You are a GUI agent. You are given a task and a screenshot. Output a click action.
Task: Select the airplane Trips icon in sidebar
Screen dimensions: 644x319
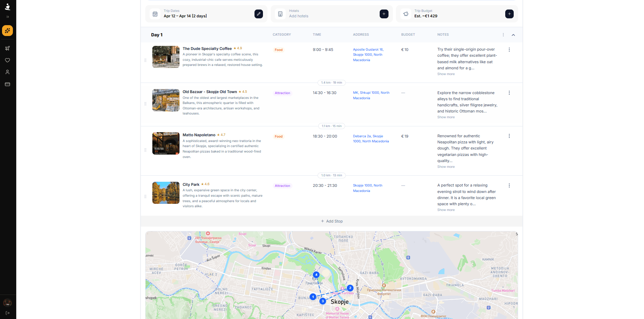tap(7, 48)
